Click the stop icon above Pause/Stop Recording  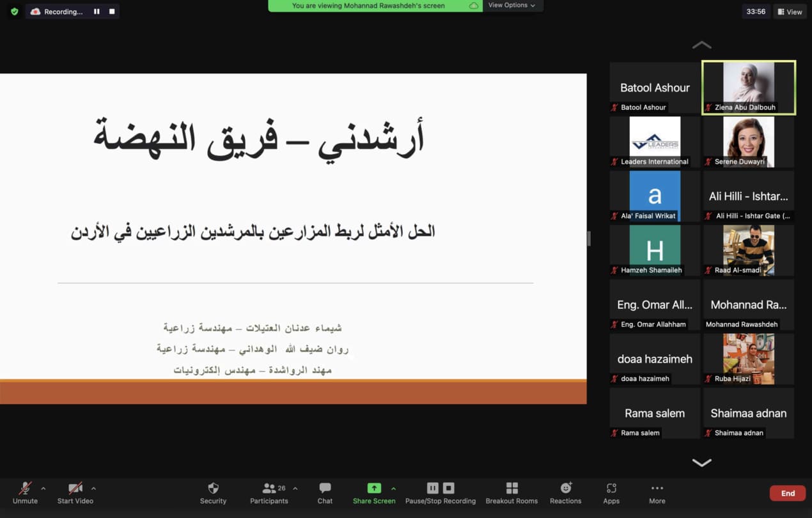click(449, 488)
